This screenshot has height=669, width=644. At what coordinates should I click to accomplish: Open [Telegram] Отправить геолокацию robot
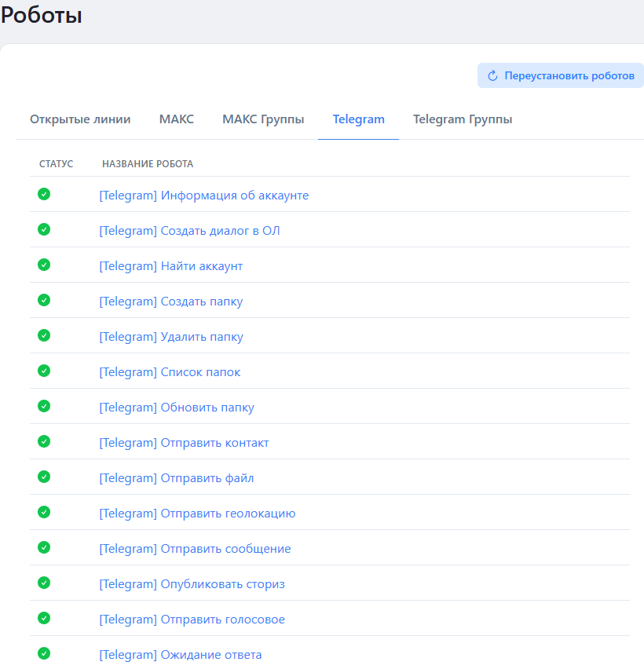197,514
